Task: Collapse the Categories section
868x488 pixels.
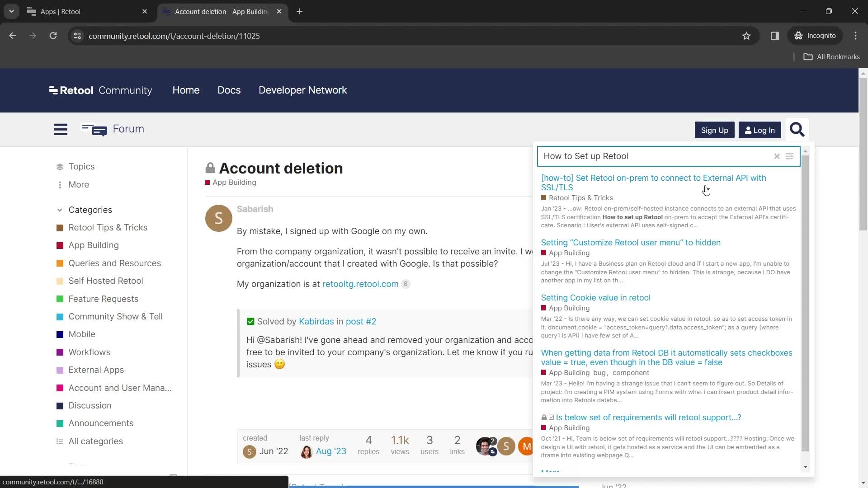Action: [x=60, y=210]
